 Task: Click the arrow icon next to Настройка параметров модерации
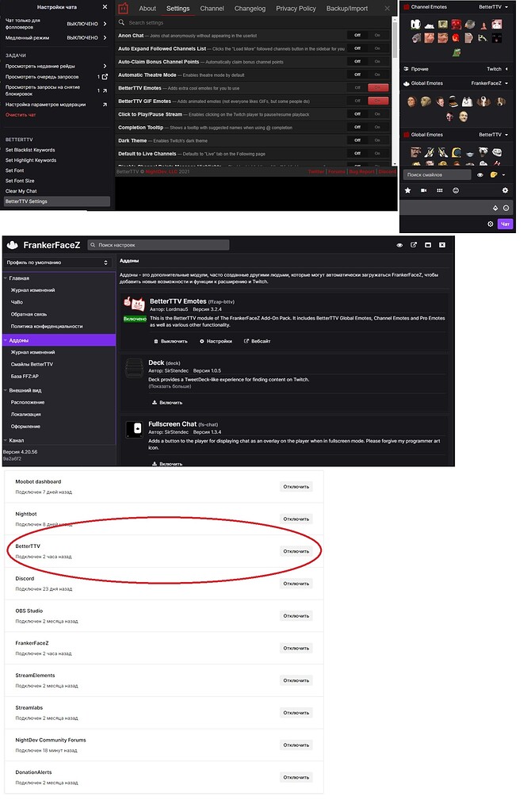[105, 105]
